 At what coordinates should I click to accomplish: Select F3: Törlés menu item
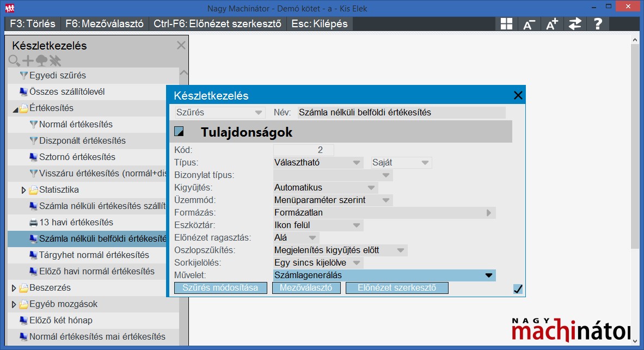click(33, 24)
